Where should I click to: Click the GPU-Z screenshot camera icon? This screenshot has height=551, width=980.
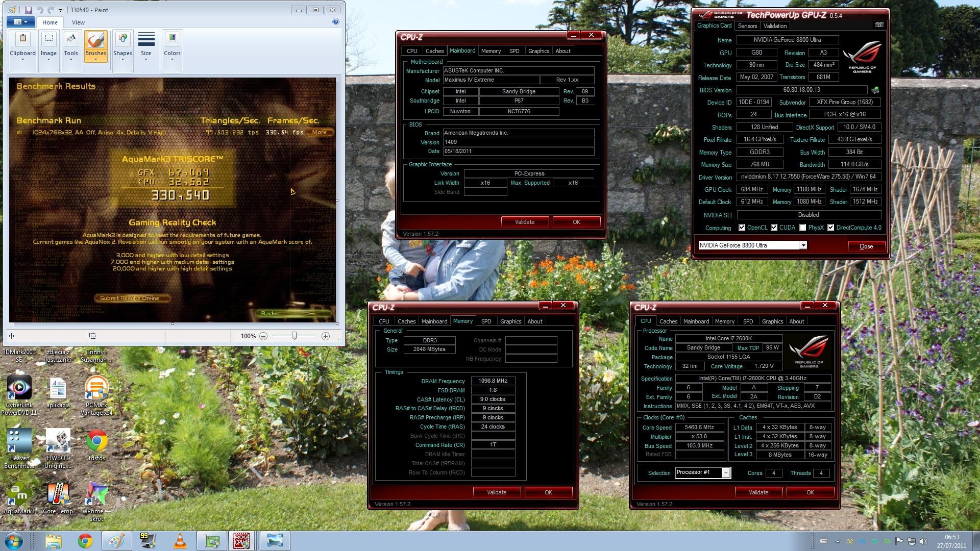[879, 25]
